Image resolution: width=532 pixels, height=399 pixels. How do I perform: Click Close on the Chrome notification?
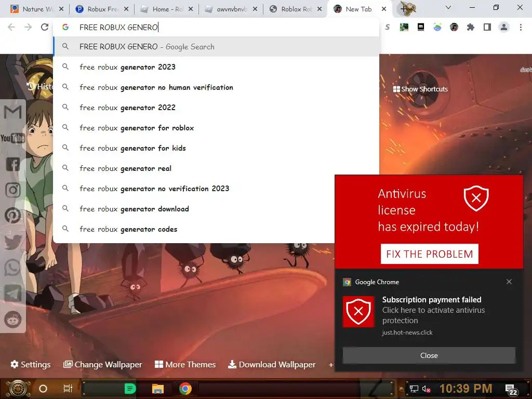pos(429,355)
